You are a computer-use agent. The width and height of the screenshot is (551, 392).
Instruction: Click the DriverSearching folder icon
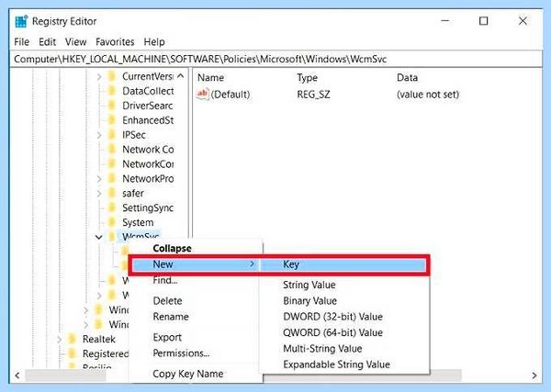click(x=112, y=106)
